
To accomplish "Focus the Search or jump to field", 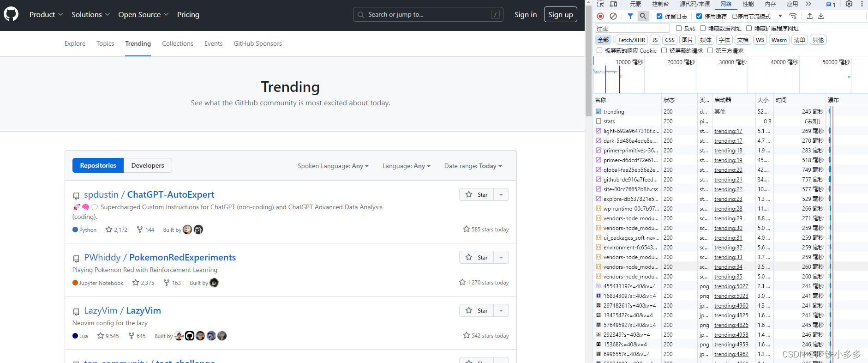I will tap(428, 14).
